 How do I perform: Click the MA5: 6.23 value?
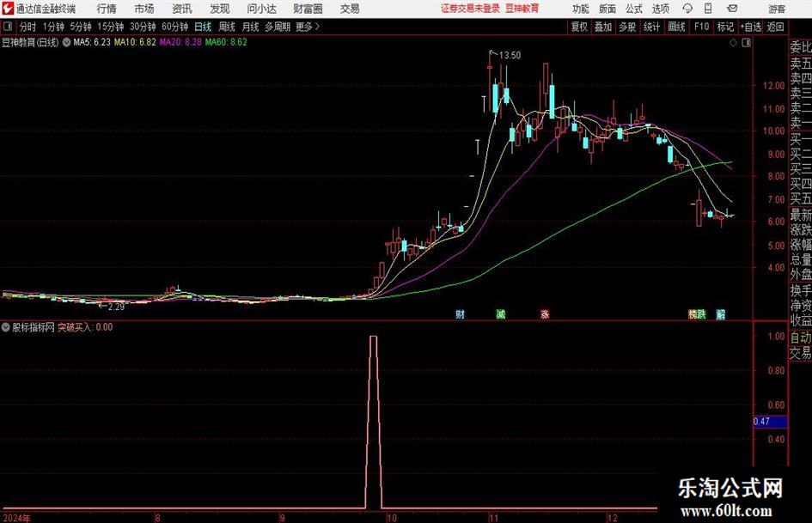(92, 42)
